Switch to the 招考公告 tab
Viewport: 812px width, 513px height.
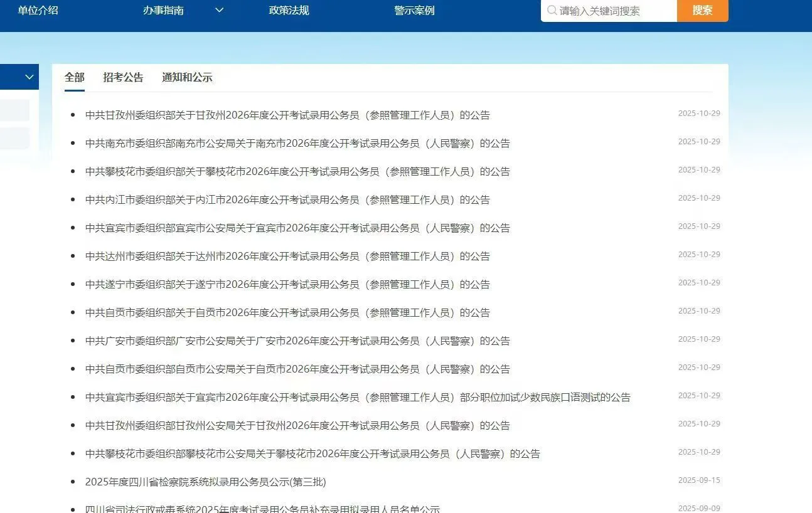tap(123, 77)
